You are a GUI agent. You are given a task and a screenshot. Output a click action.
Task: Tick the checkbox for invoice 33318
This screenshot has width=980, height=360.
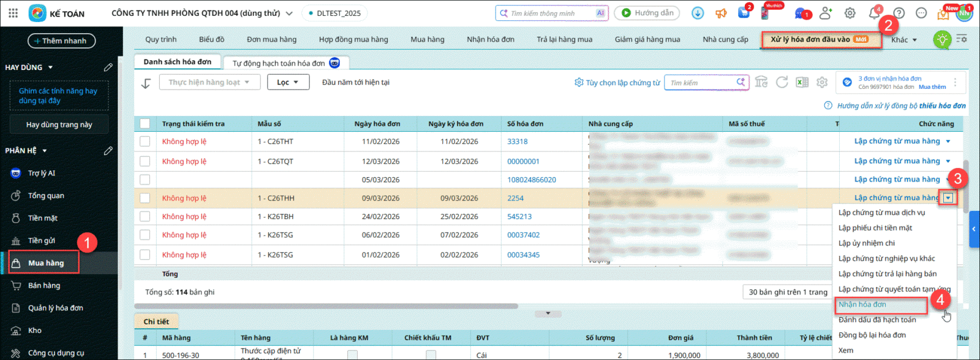(145, 142)
